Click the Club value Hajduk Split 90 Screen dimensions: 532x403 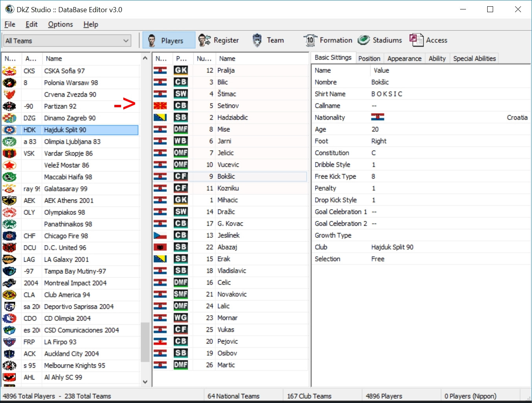click(392, 247)
